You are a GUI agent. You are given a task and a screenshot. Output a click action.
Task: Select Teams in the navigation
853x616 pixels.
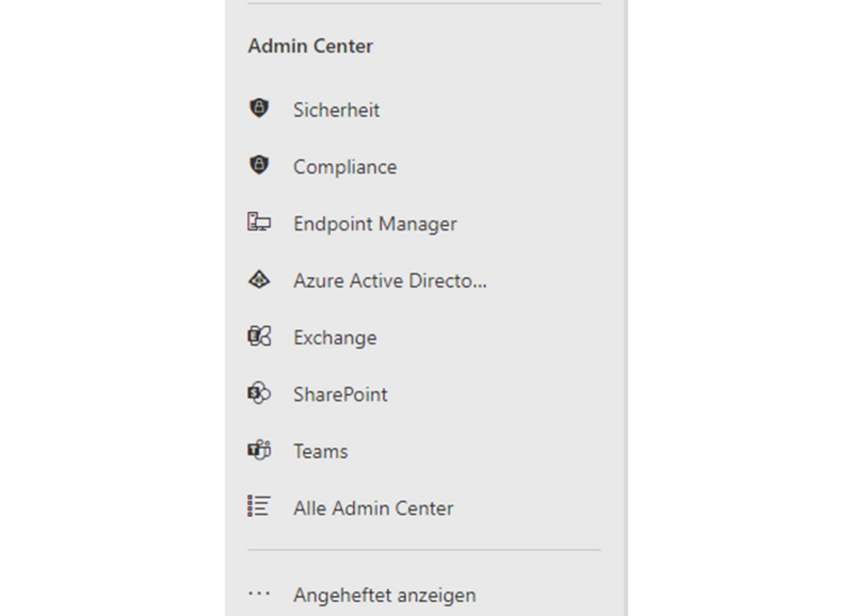[321, 451]
